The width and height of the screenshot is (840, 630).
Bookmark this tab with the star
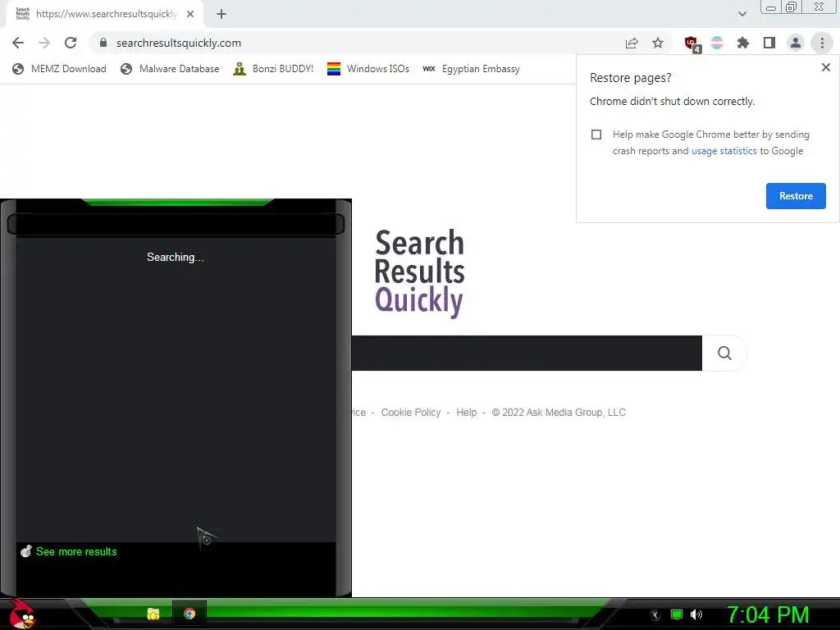(658, 43)
